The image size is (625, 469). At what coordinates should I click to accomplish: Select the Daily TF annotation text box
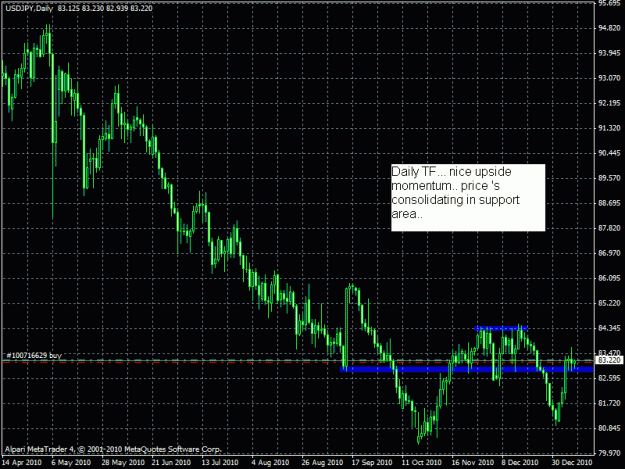coord(468,198)
